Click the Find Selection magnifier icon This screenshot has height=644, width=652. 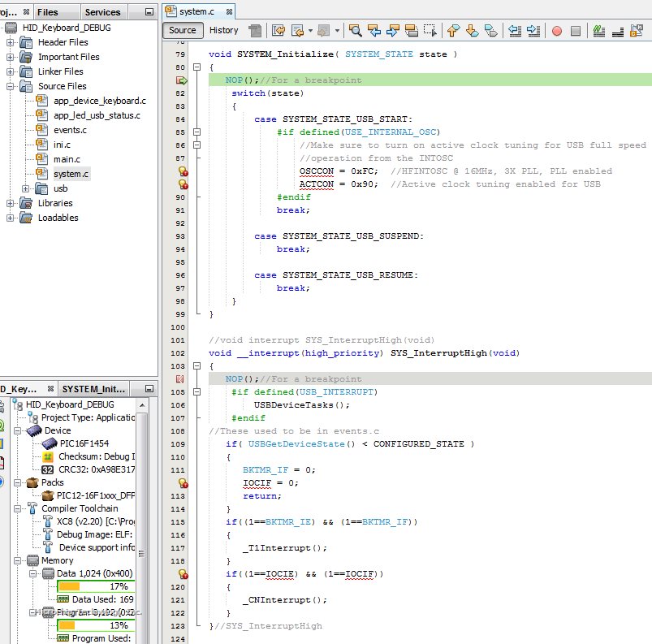355,31
